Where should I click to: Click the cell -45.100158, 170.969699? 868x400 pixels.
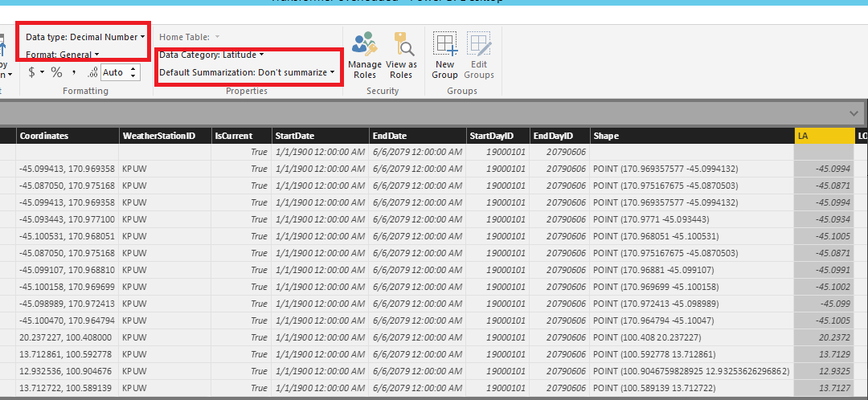click(x=68, y=287)
